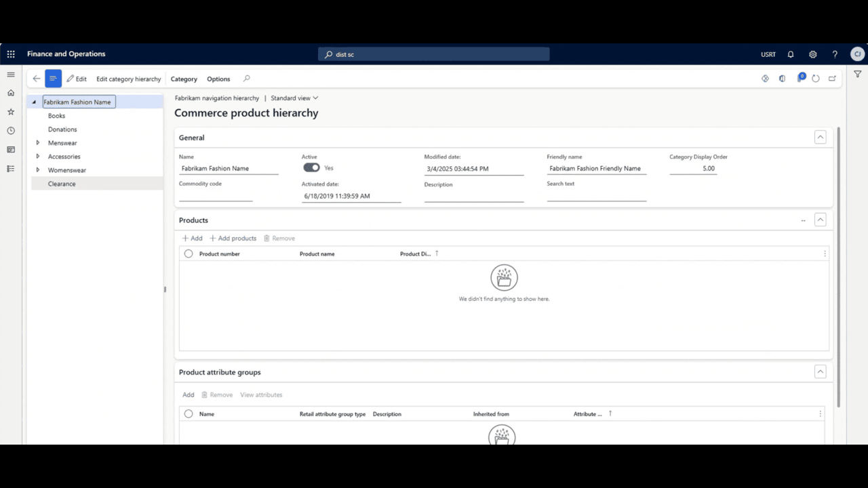Click View attributes button
Viewport: 868px width, 488px height.
(x=261, y=394)
